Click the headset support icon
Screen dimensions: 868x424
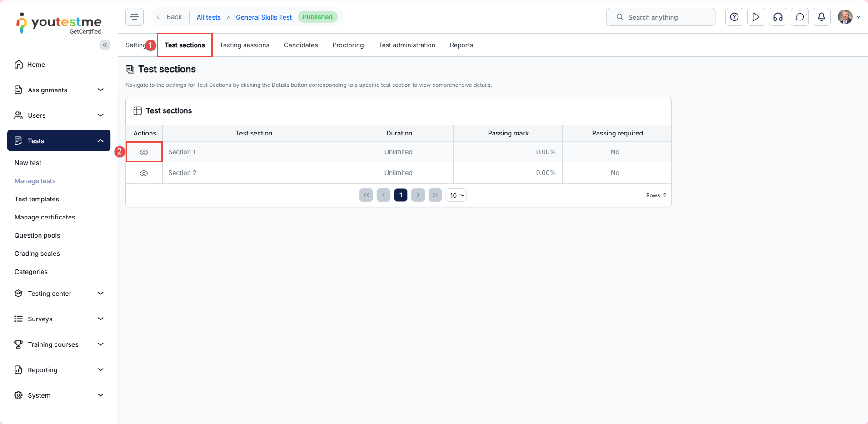[778, 17]
